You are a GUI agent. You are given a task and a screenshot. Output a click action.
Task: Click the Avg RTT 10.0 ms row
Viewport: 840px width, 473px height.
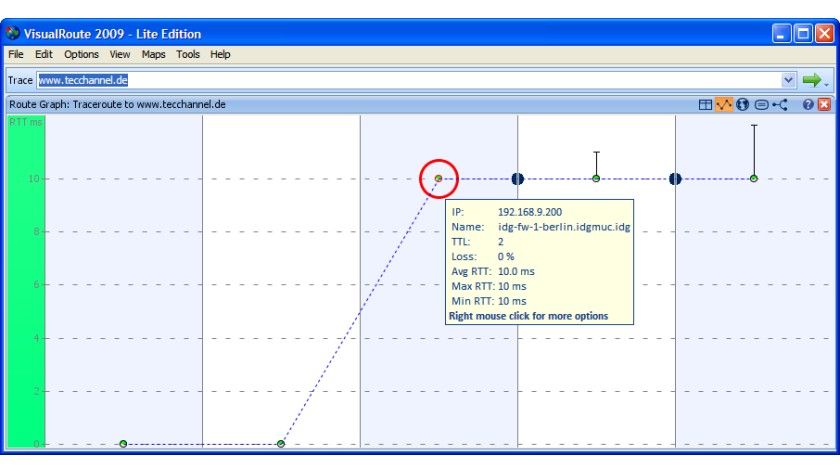(493, 272)
